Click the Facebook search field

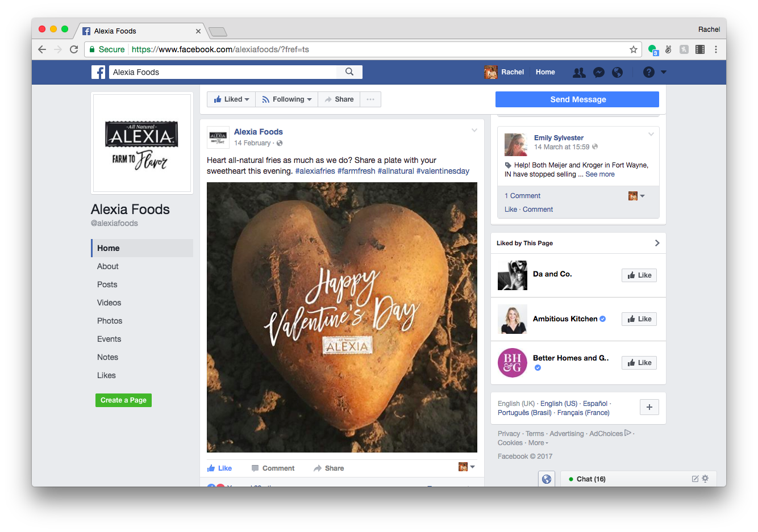click(x=223, y=72)
